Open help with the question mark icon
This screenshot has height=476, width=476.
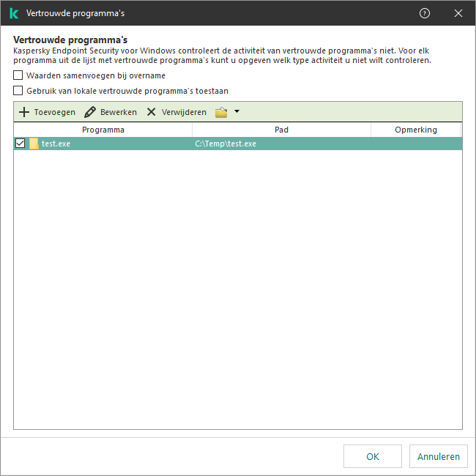pyautogui.click(x=425, y=13)
